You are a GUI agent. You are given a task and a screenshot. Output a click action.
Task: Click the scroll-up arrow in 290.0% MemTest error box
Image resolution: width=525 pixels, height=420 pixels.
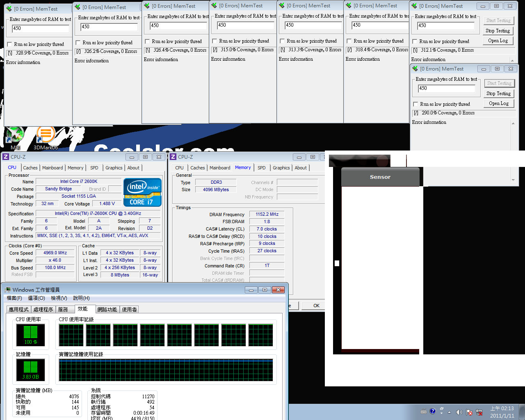[x=513, y=123]
